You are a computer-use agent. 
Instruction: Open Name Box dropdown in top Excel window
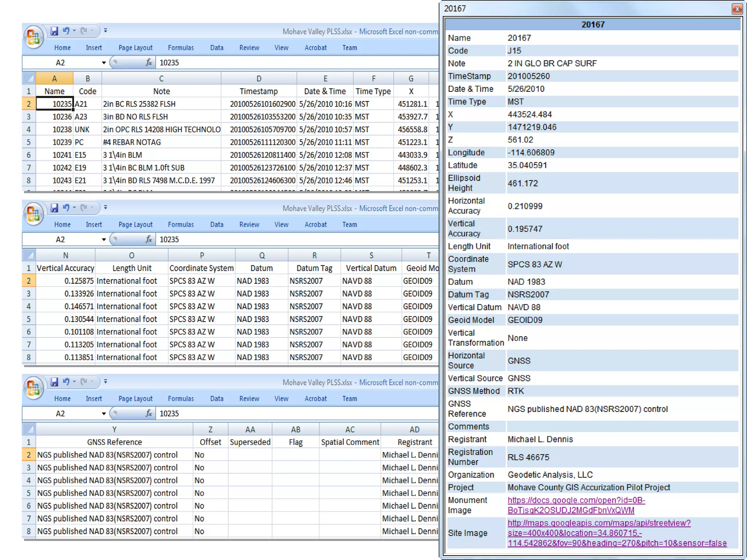click(104, 63)
